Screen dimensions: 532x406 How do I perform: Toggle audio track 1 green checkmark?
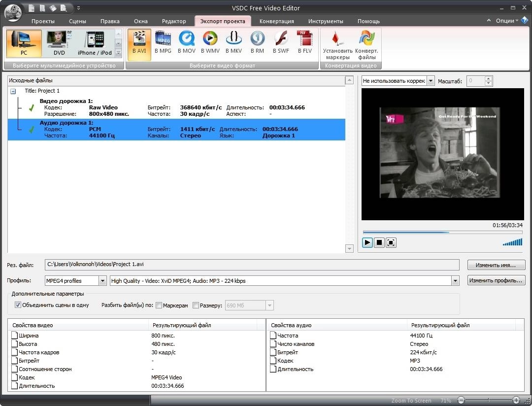(x=32, y=129)
